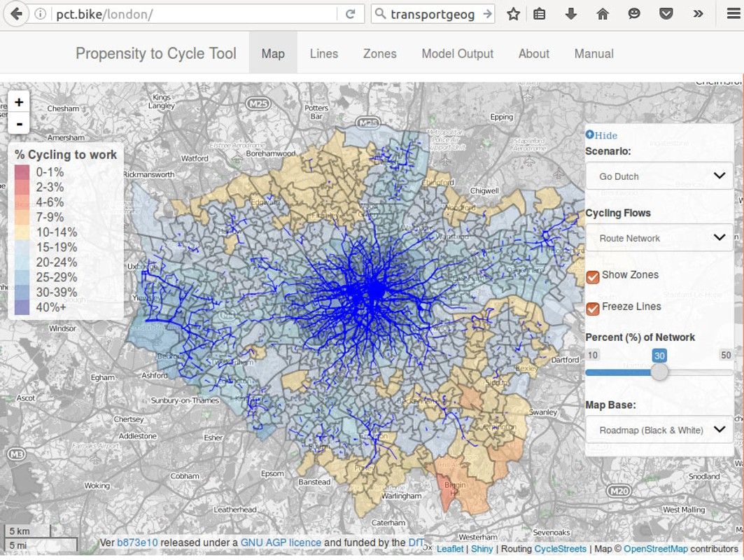
Task: Click the M20 road shield on the map
Action: point(619,491)
